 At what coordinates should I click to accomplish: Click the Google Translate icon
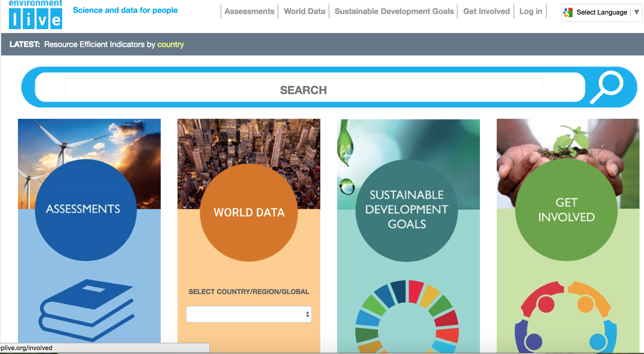pyautogui.click(x=568, y=12)
